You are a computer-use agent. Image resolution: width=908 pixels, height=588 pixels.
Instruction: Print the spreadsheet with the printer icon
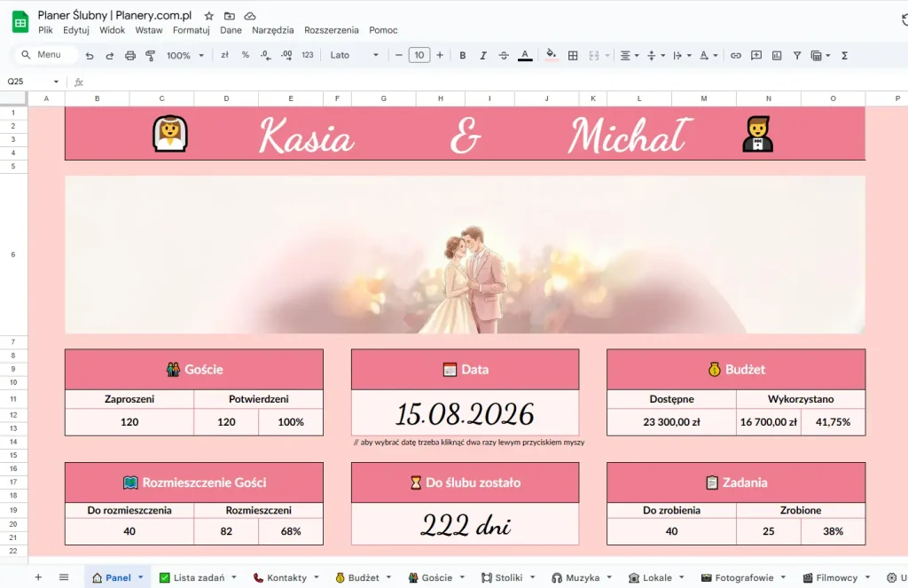[130, 56]
